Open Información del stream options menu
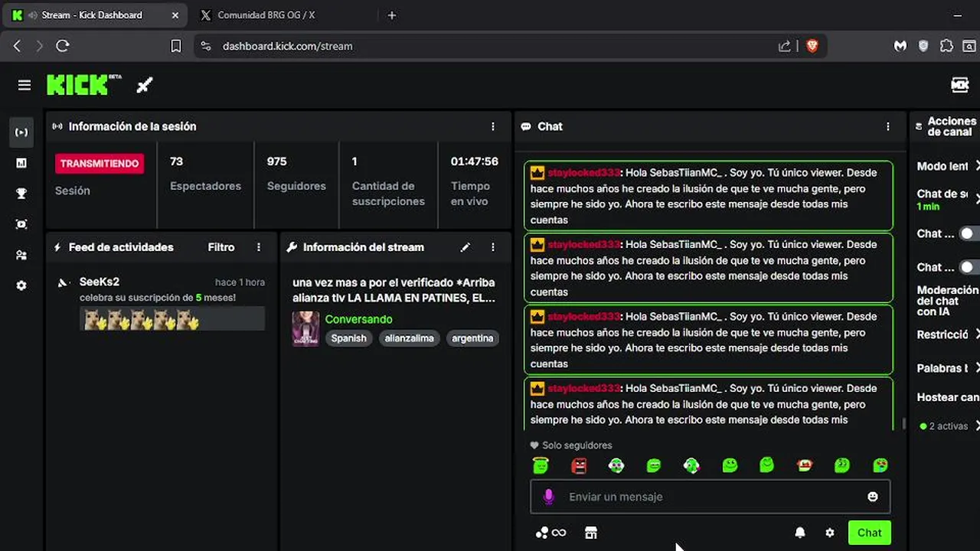 click(x=493, y=247)
